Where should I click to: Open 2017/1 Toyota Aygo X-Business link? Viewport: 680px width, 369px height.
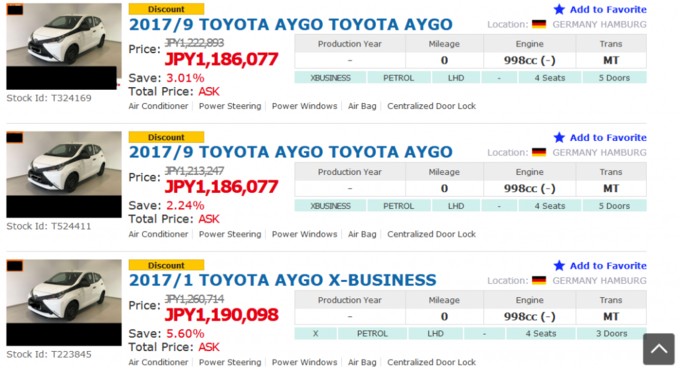(x=282, y=280)
